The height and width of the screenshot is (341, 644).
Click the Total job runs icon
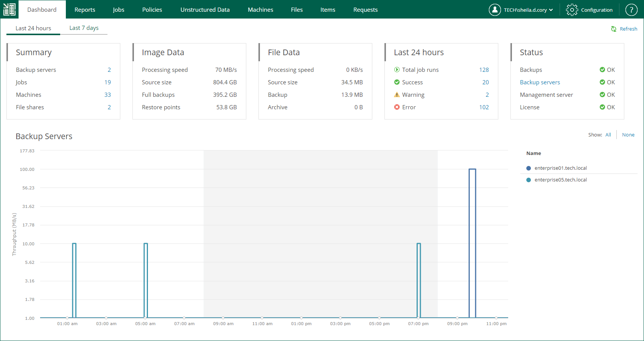click(397, 70)
